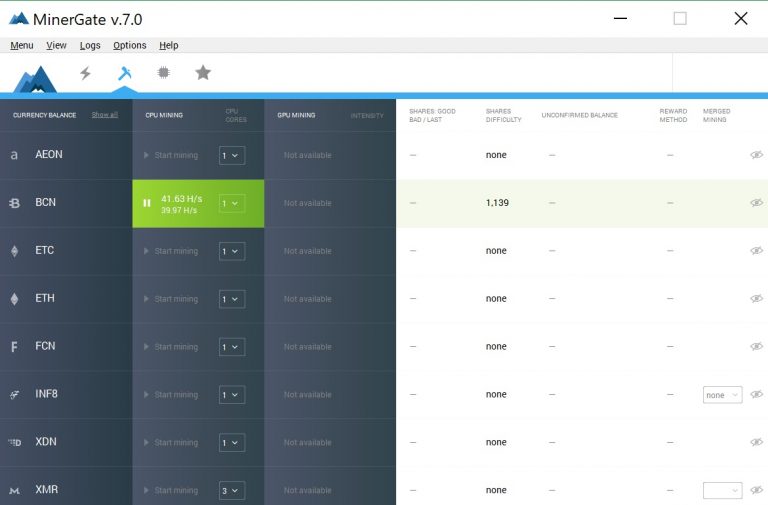Start mining XDN on CPU
The height and width of the screenshot is (505, 768).
171,443
